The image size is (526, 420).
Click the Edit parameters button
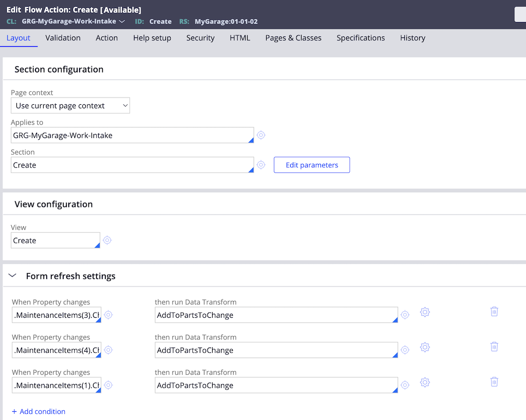click(x=311, y=165)
